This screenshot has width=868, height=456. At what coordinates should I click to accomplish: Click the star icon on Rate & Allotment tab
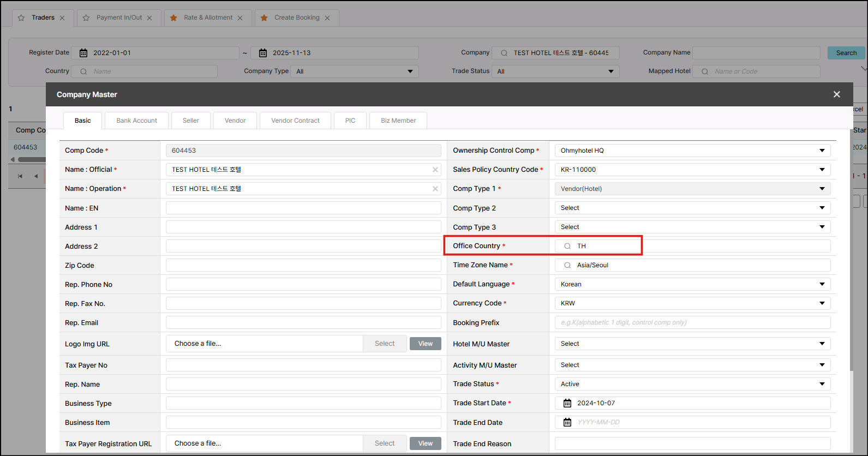[x=173, y=18]
